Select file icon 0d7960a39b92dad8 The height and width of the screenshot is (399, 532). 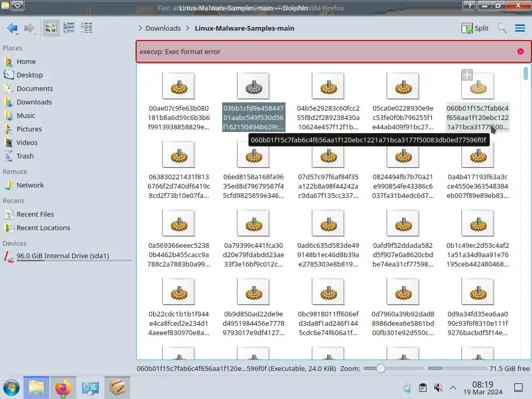point(403,292)
